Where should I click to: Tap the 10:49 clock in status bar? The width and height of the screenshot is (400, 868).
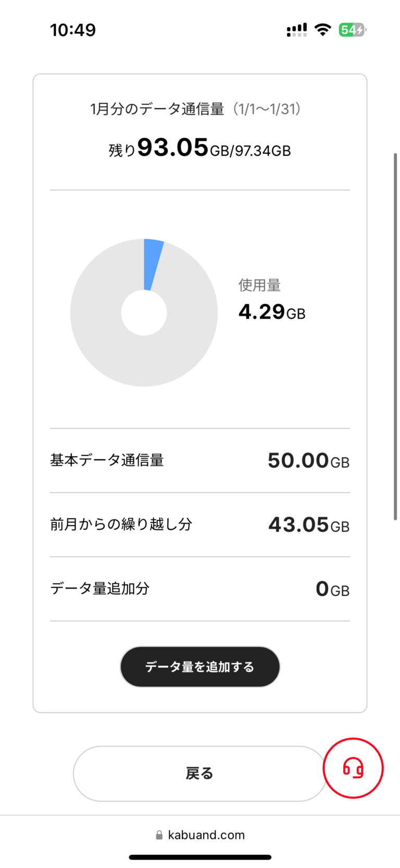[73, 30]
